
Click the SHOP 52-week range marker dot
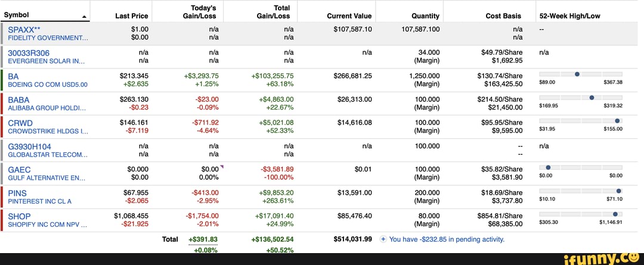tap(615, 213)
